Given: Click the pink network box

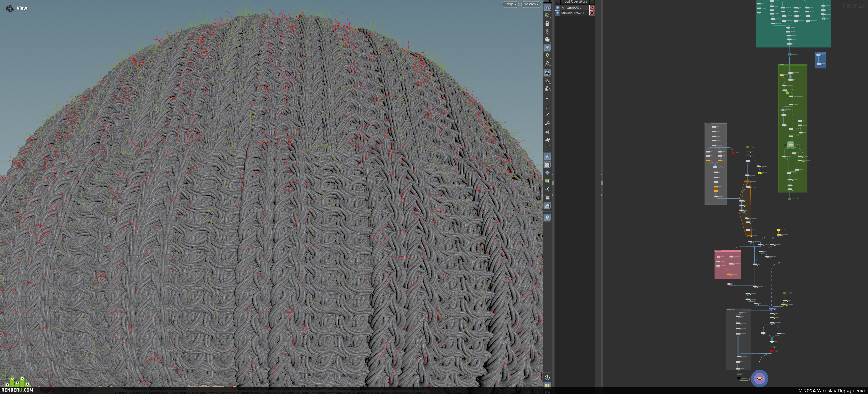Looking at the screenshot, I should [x=728, y=264].
